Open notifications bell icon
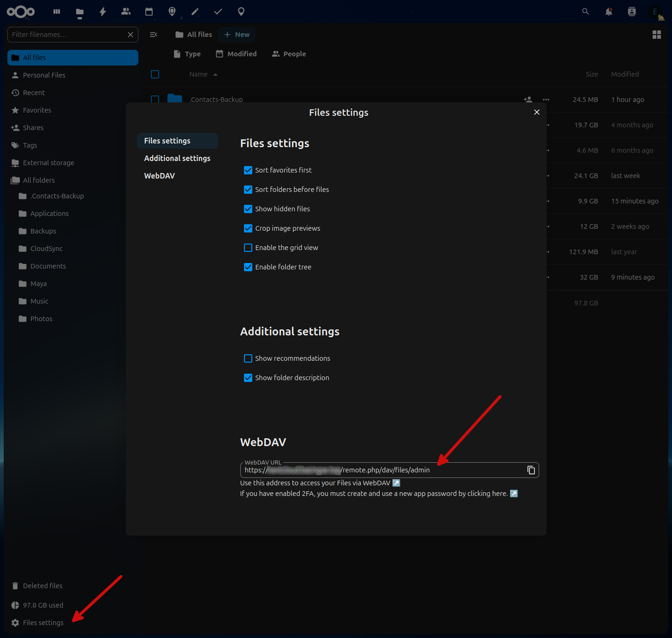Viewport: 672px width, 638px height. click(x=609, y=12)
